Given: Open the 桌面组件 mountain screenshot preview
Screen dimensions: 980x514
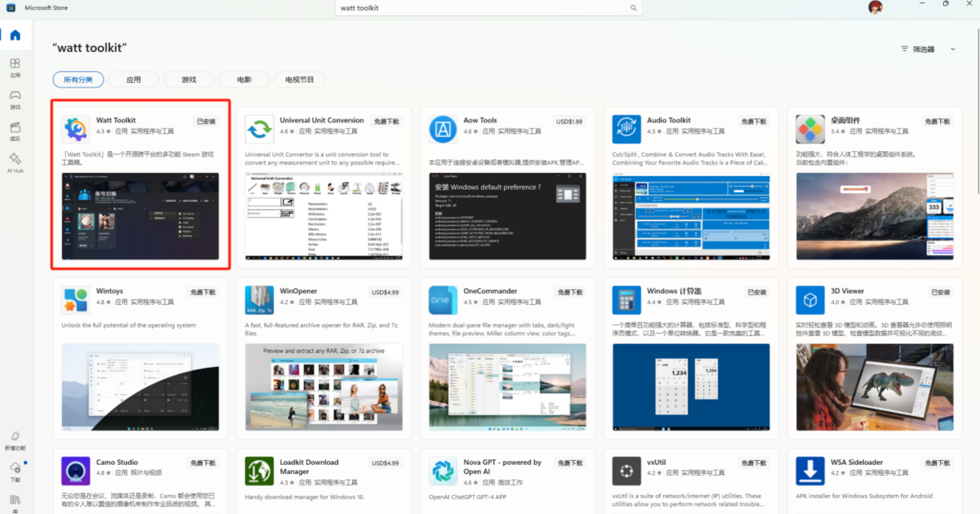Looking at the screenshot, I should coord(875,216).
